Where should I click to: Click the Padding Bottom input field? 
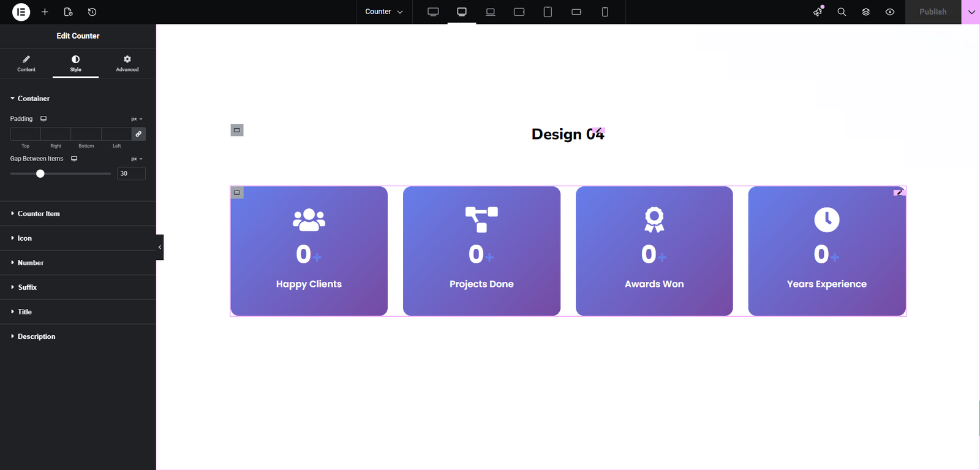click(x=86, y=134)
